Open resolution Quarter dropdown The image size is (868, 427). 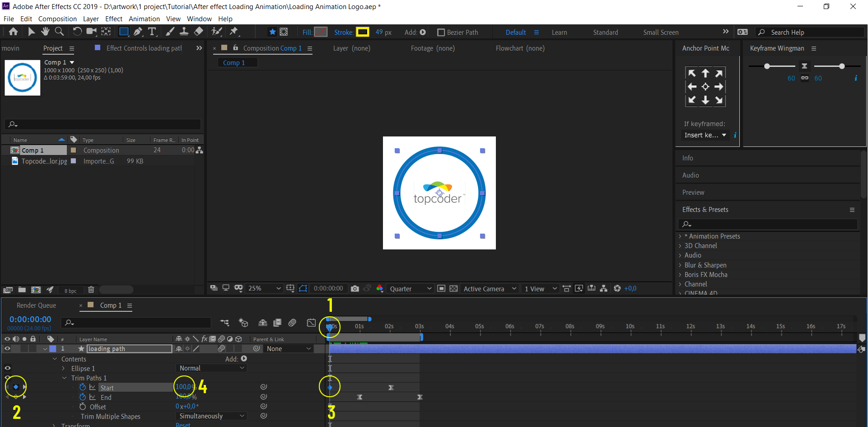tap(411, 289)
